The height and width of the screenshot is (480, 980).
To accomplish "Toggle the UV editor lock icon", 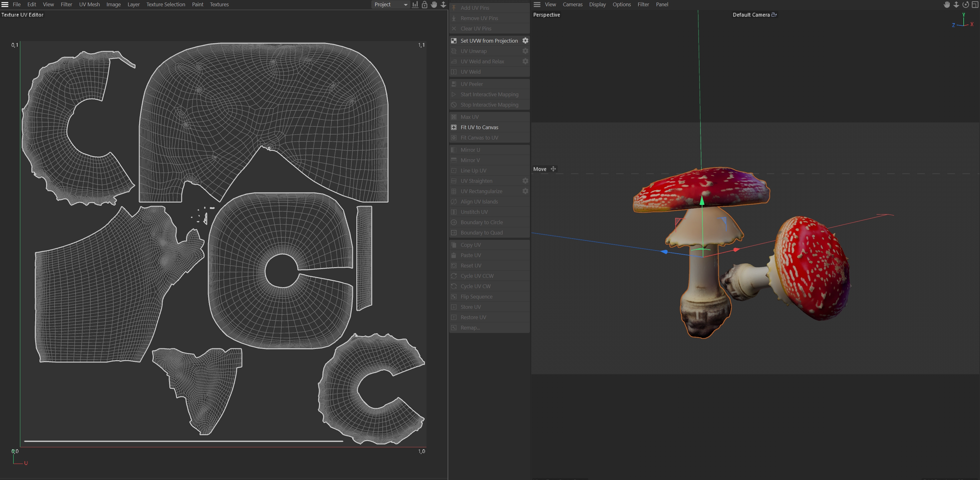I will pyautogui.click(x=424, y=5).
